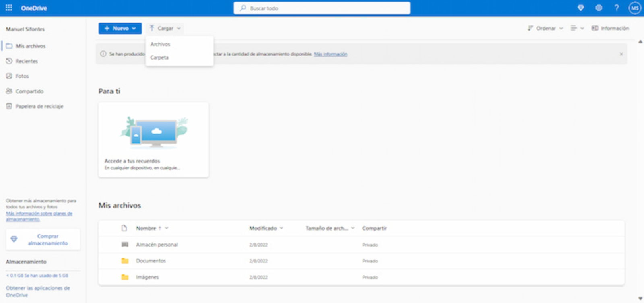
Task: Open the Almacén personal row
Action: tap(361, 245)
